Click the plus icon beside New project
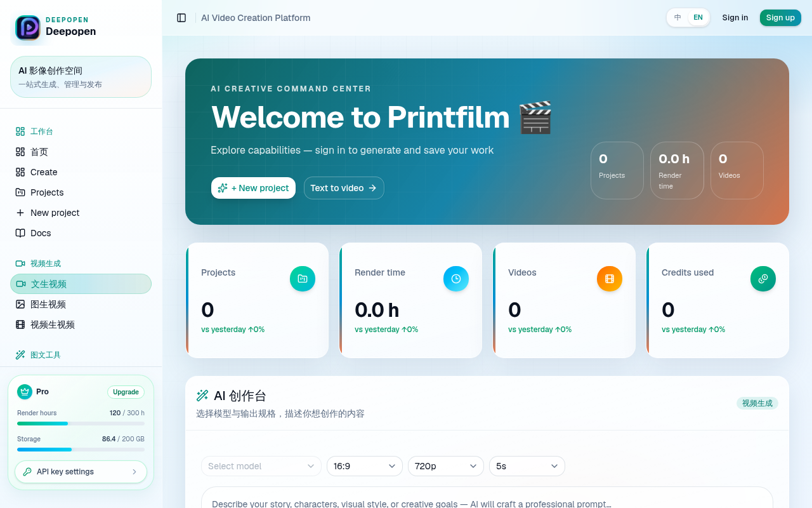The image size is (812, 508). coord(20,213)
